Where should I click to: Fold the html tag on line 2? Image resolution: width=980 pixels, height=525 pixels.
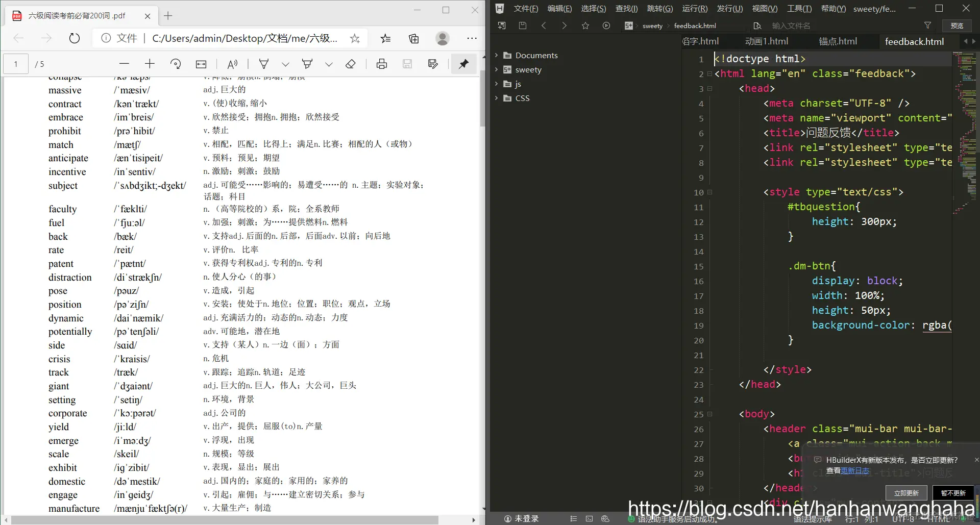pos(709,74)
